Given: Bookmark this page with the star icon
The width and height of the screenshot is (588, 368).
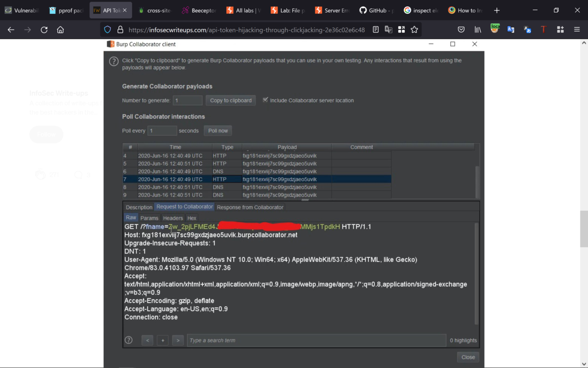Looking at the screenshot, I should pyautogui.click(x=414, y=29).
